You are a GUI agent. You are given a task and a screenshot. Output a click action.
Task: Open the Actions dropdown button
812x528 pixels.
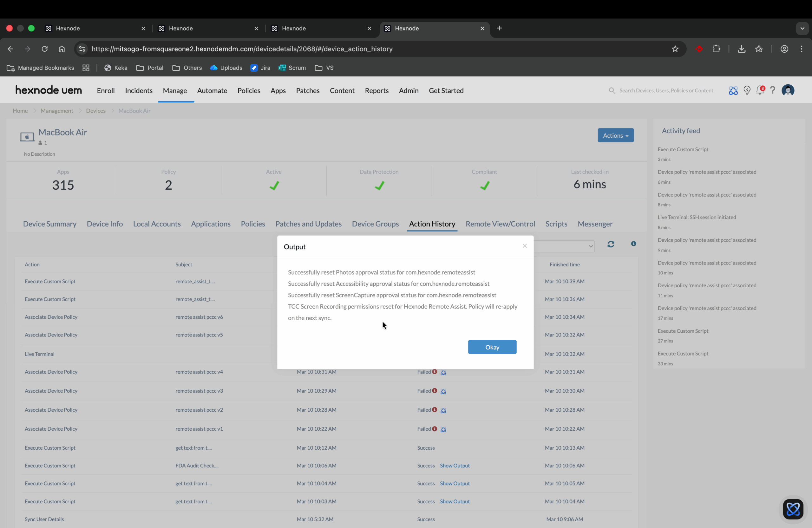615,135
